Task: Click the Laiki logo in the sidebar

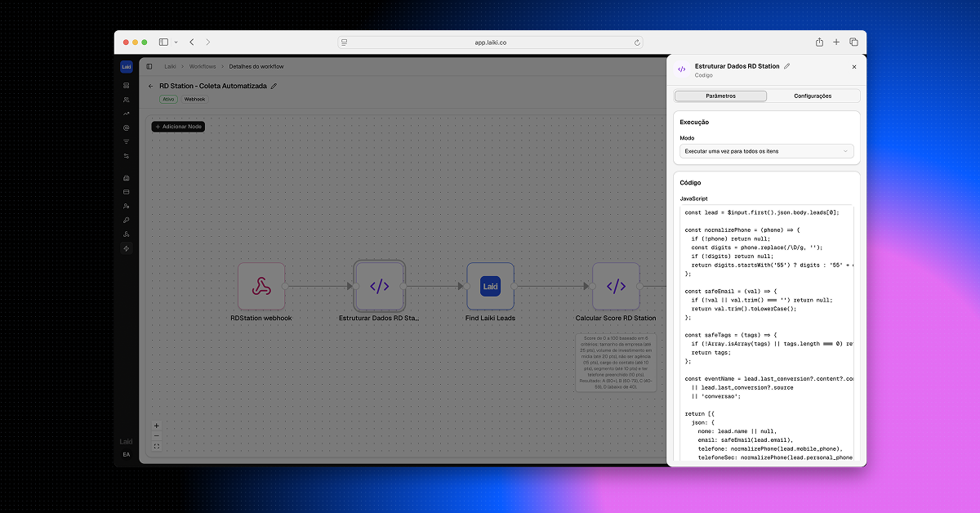Action: point(127,67)
